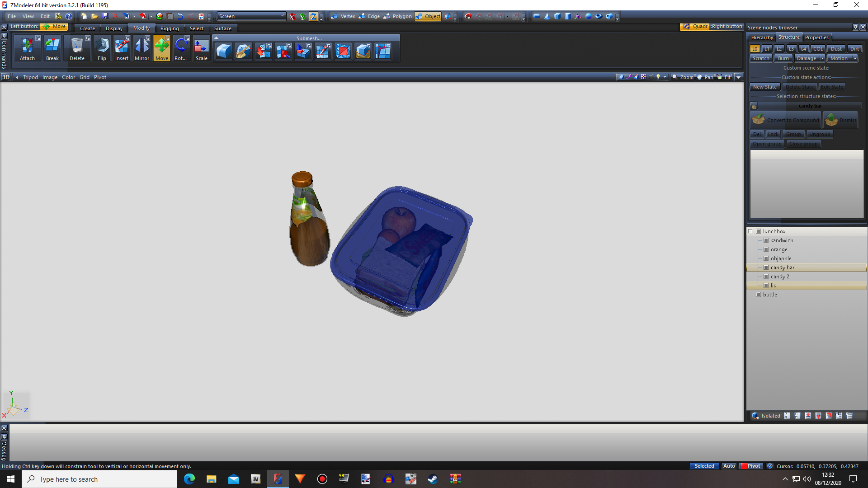
Task: Switch to the Rigging ribbon tab
Action: point(170,28)
